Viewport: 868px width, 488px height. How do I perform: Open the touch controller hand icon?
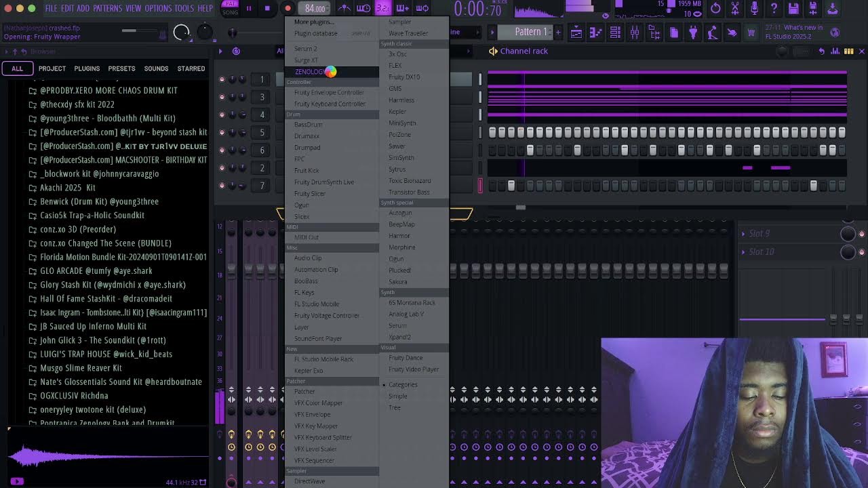click(x=732, y=33)
